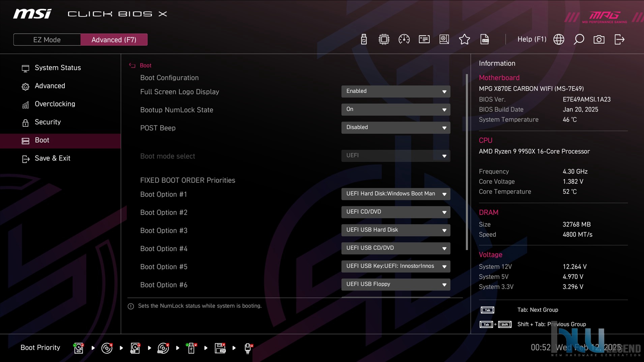
Task: Select the USB floppy boot priority icon
Action: [x=220, y=348]
